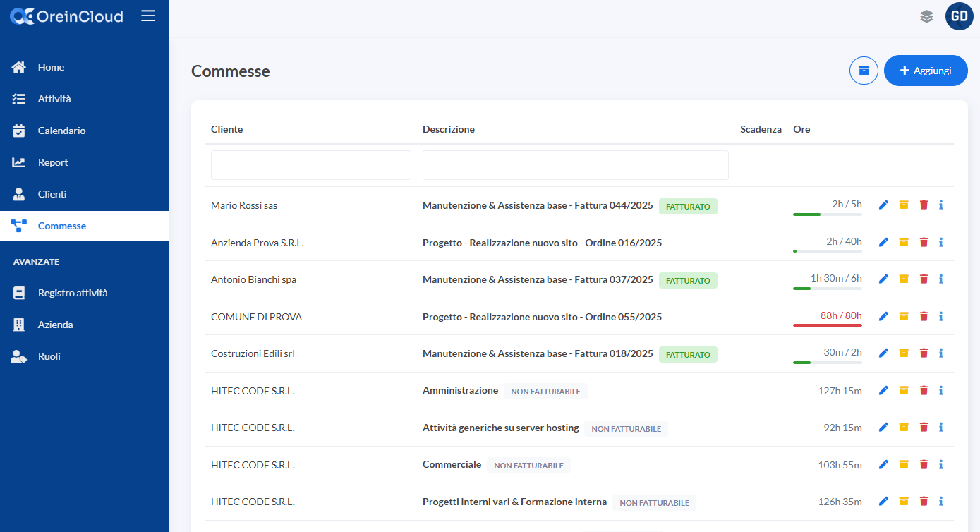The width and height of the screenshot is (980, 532).
Task: Delete the COMUNE DI PROVA commessa
Action: click(924, 316)
